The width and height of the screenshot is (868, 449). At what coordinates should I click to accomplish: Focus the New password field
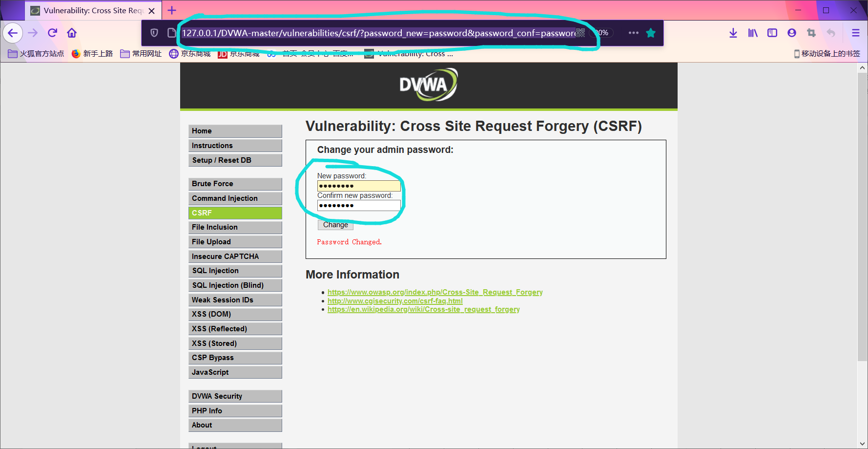point(359,186)
